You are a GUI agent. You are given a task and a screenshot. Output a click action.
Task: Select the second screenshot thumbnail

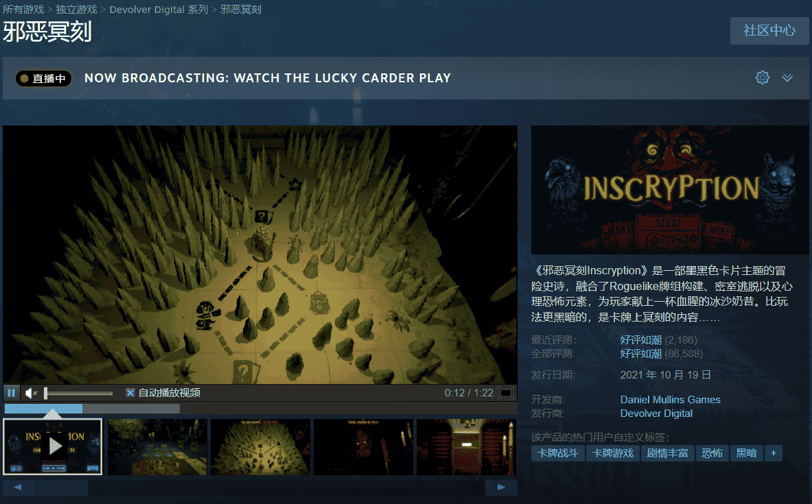(157, 446)
